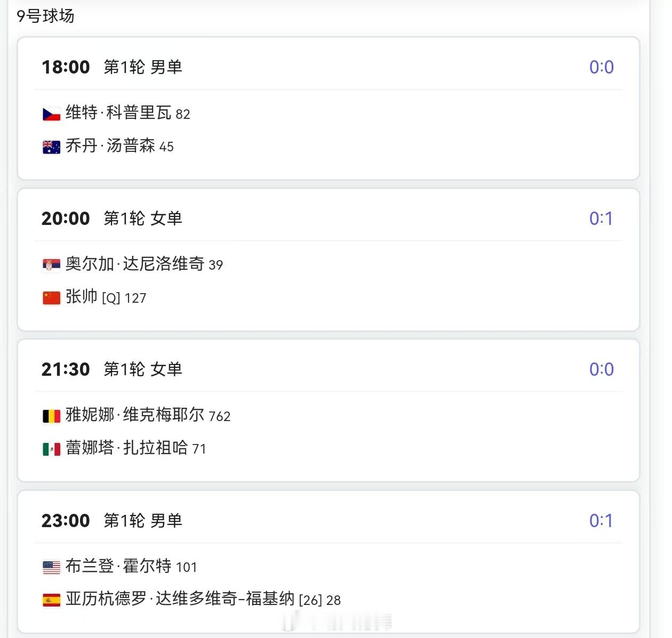Click China flag beside 张帅

pos(52,298)
